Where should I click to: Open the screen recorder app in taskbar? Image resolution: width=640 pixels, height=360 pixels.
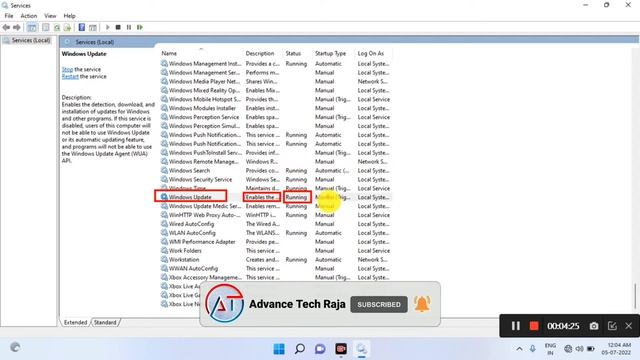pos(341,349)
